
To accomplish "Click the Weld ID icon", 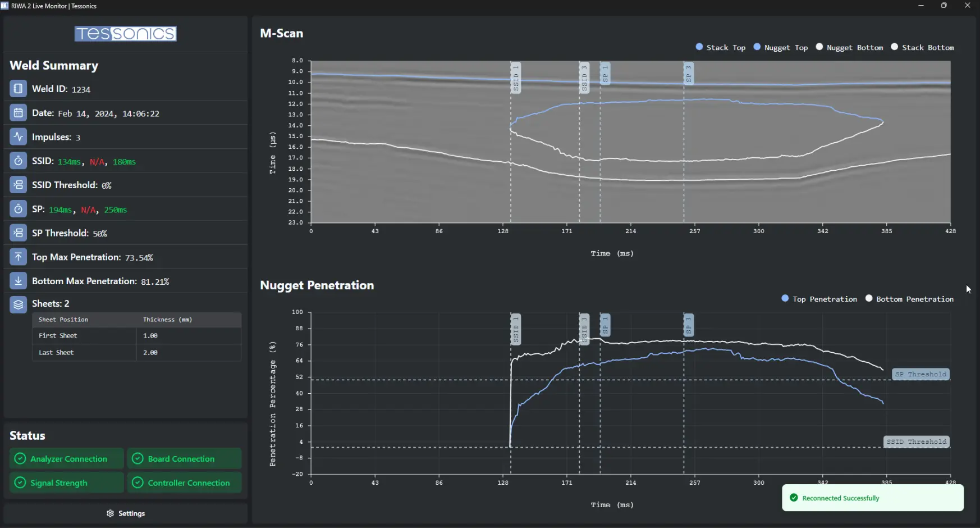I will (18, 89).
